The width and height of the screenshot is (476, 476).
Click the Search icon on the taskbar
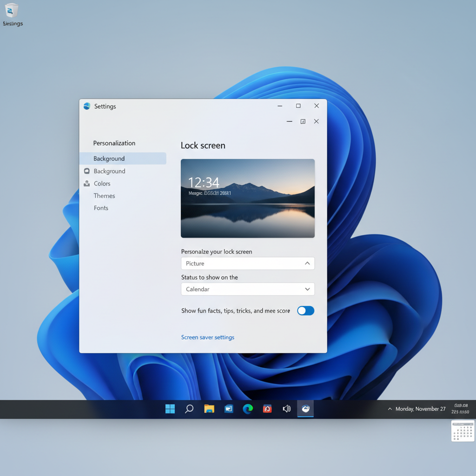[189, 409]
